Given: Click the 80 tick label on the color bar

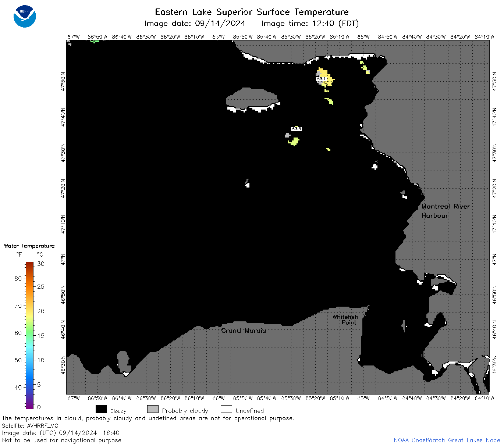Looking at the screenshot, I should [18, 278].
